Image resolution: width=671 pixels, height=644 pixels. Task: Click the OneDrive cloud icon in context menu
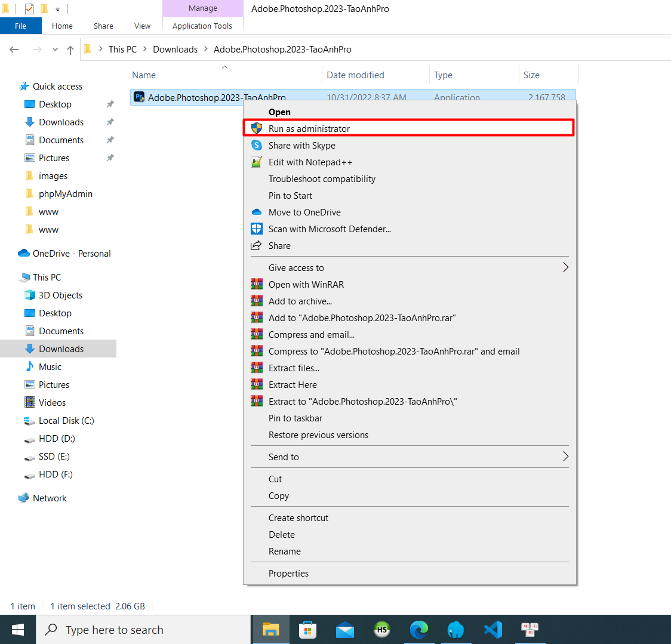(256, 212)
